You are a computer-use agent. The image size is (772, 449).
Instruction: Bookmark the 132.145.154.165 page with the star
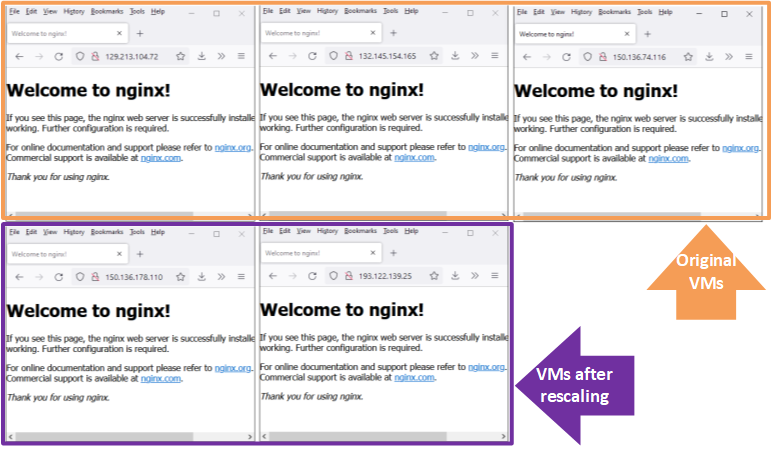click(434, 56)
